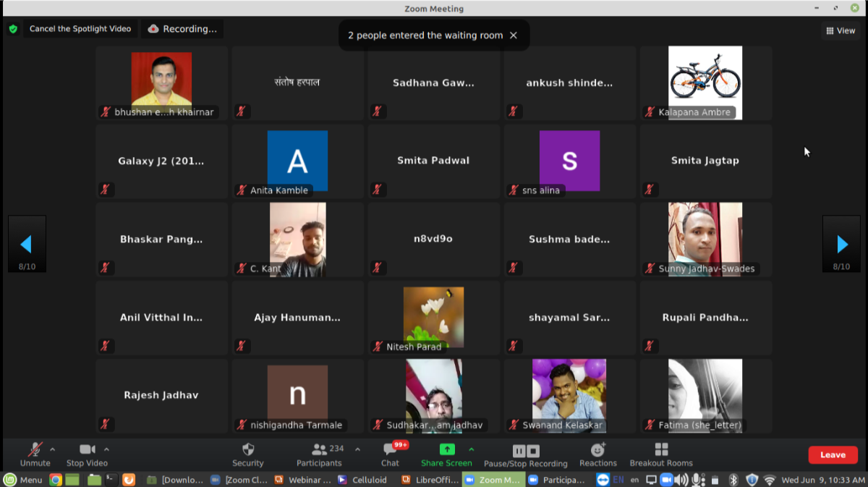Click Cancel the Spotlight Video
The height and width of the screenshot is (487, 868).
pos(80,29)
